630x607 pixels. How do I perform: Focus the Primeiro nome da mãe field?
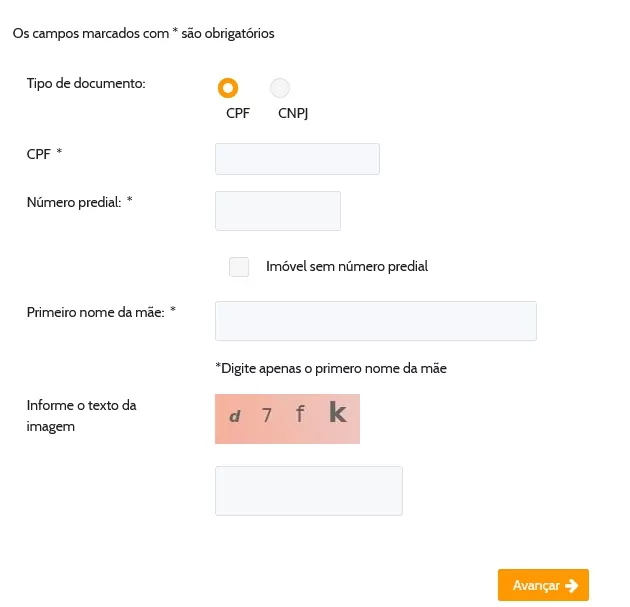point(376,321)
